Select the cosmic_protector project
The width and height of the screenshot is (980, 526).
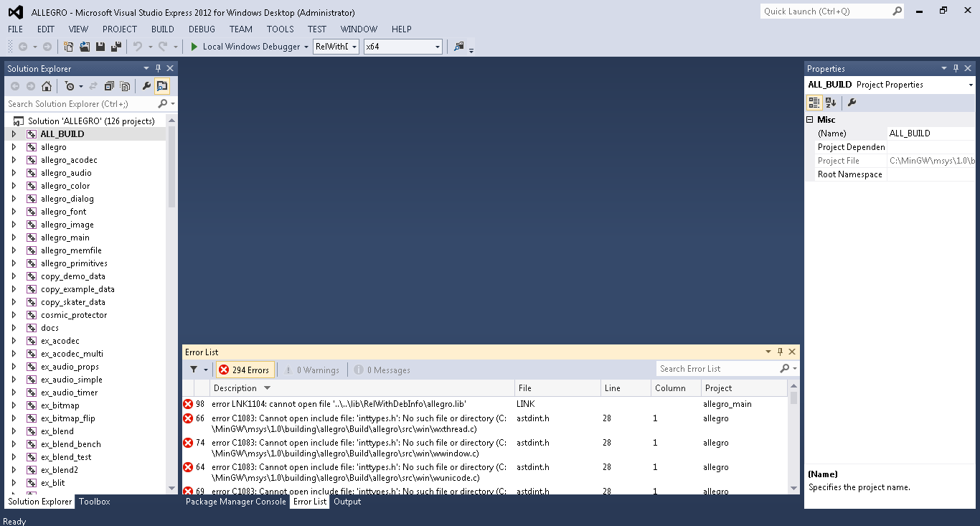(73, 315)
